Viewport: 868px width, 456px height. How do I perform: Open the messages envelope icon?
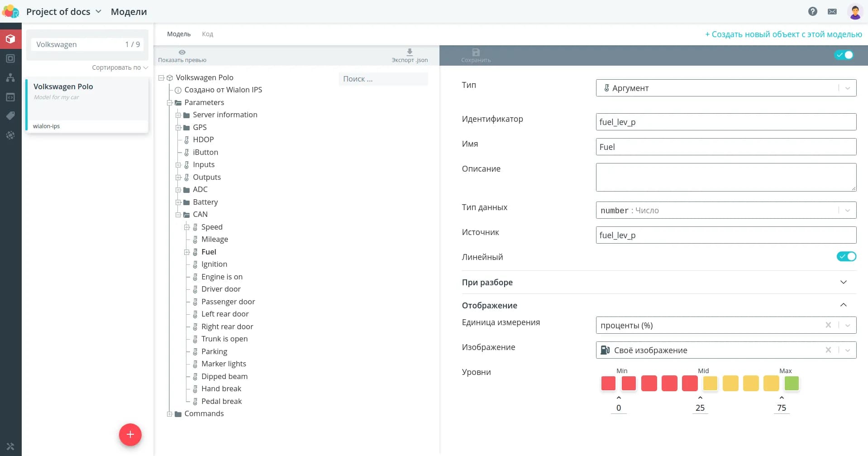[x=832, y=12]
